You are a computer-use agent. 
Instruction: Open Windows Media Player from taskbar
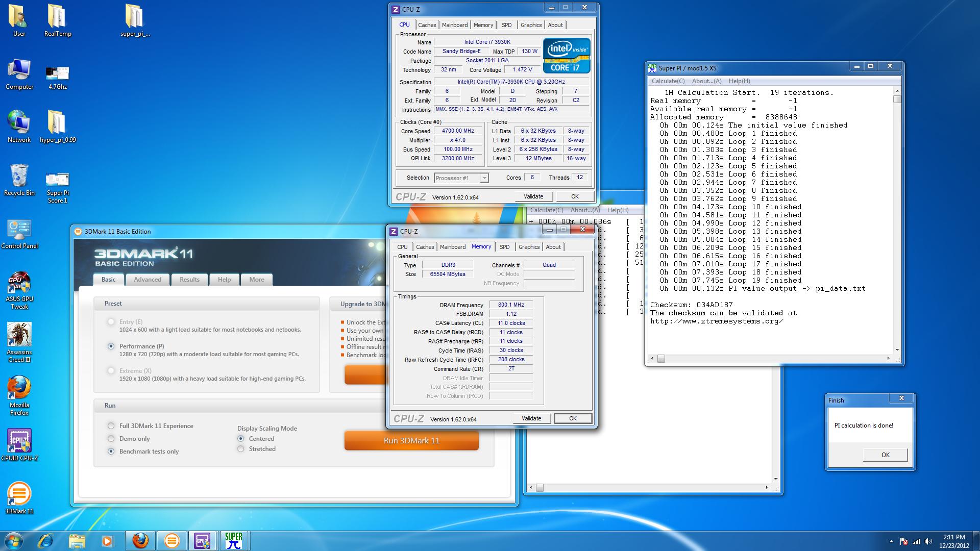coord(107,541)
